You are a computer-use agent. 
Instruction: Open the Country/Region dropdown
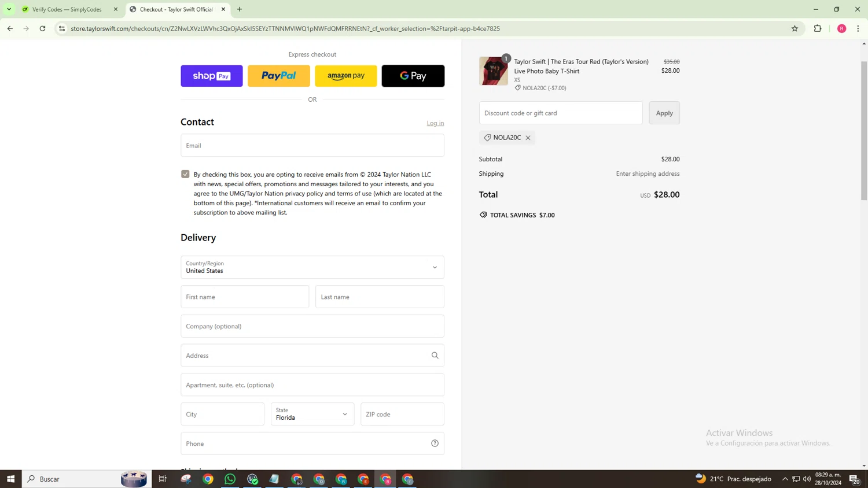tap(312, 267)
